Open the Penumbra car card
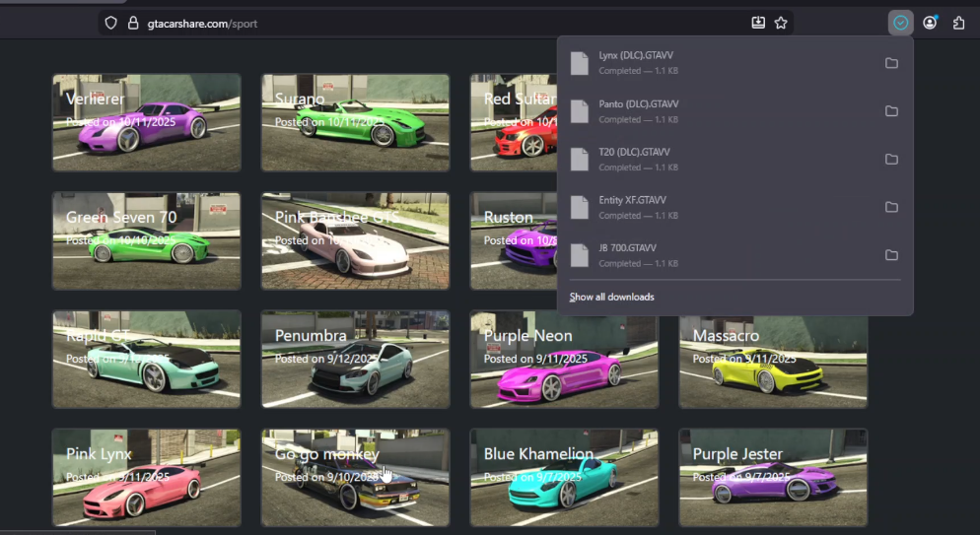Screen dimensions: 980x535 click(x=355, y=359)
